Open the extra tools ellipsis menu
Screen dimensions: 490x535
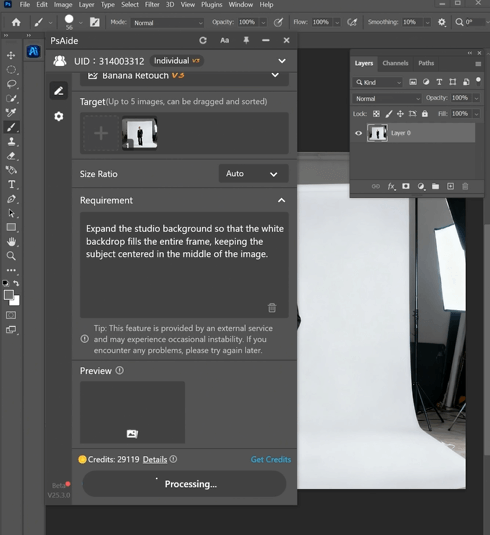click(11, 270)
